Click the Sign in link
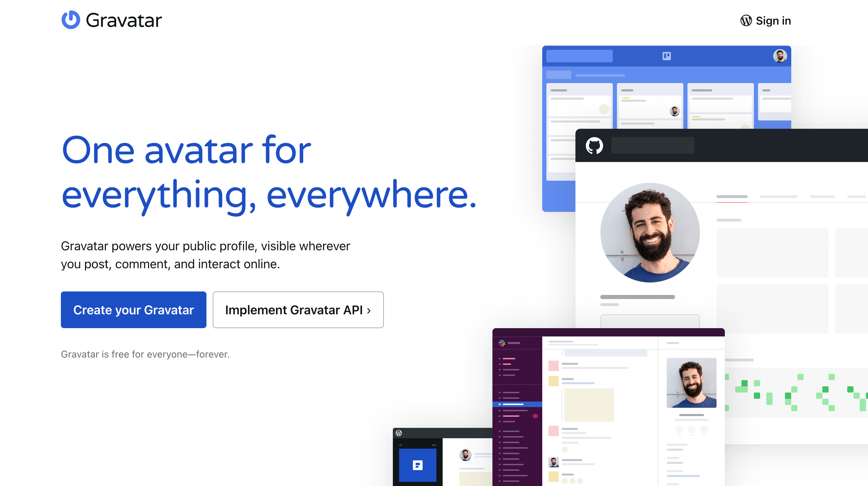 click(x=773, y=21)
